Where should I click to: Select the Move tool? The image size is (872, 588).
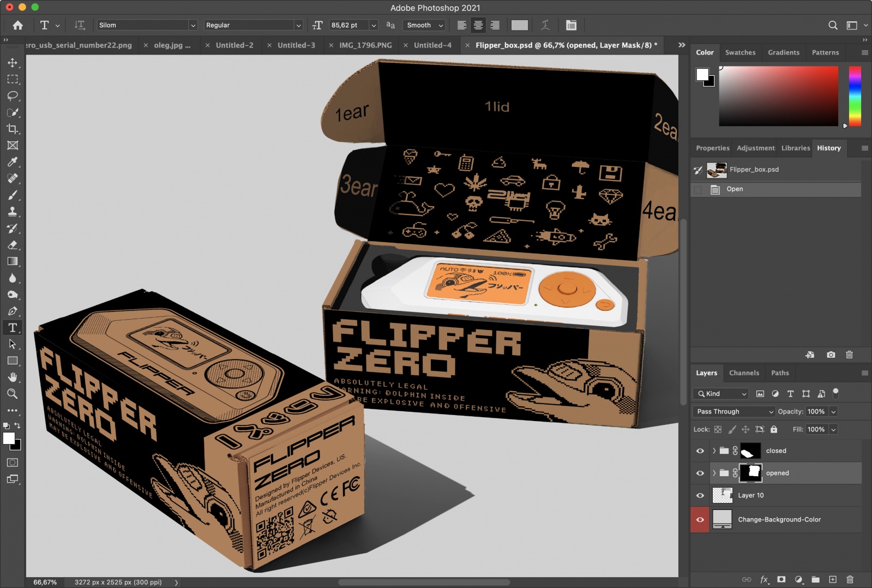13,63
